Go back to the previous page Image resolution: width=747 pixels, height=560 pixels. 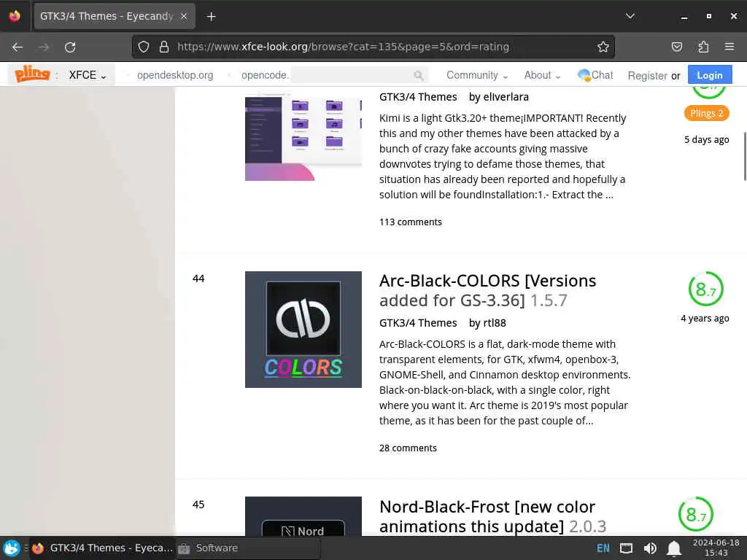(x=18, y=47)
